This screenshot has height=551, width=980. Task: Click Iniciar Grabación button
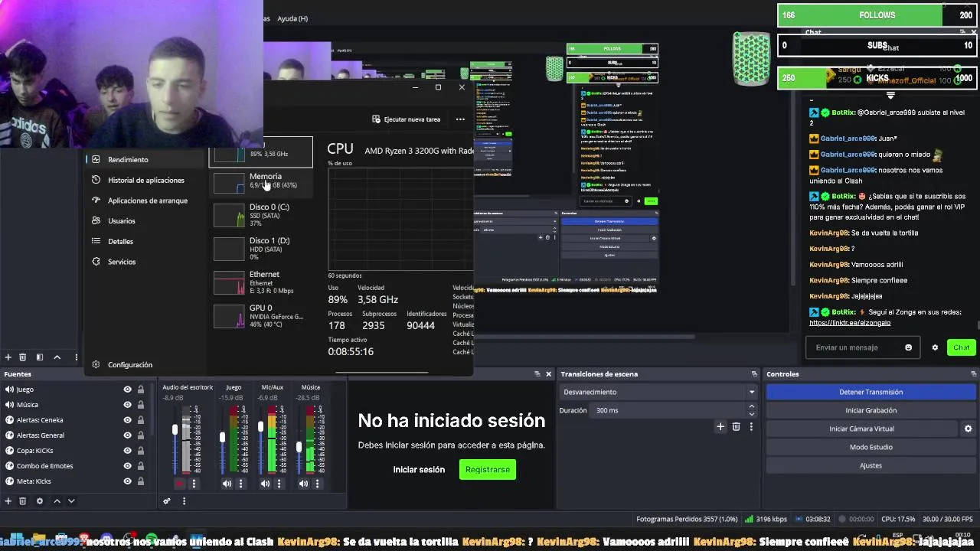pos(871,410)
